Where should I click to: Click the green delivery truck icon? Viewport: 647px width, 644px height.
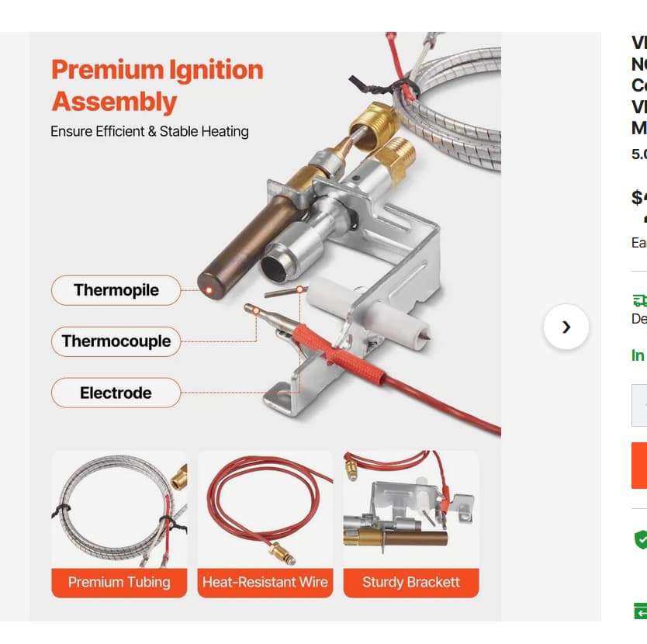(x=640, y=300)
